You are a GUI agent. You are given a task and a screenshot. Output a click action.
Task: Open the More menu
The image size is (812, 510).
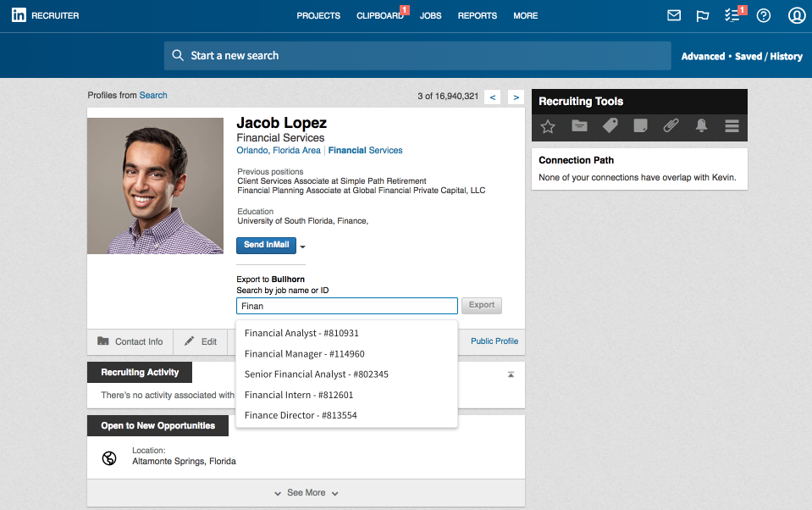526,16
